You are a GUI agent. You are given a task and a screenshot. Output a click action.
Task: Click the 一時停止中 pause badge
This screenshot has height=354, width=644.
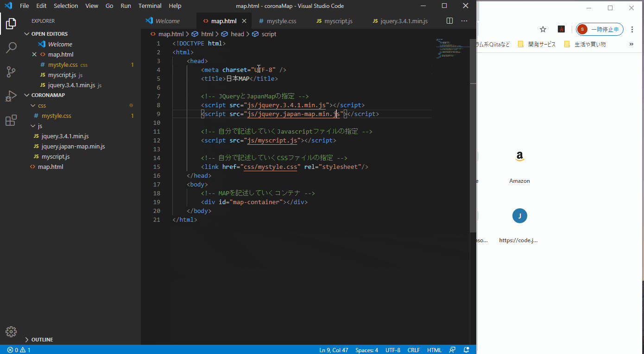point(600,29)
